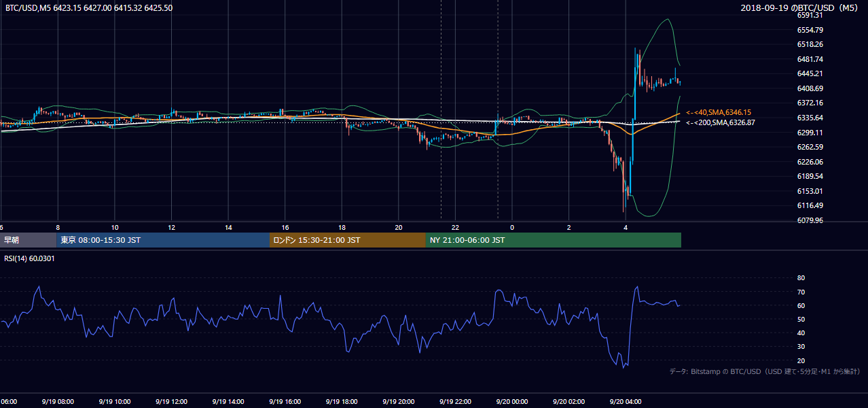Click hour 2 on the chart hour axis
Screen dimensions: 868x408
click(x=568, y=227)
